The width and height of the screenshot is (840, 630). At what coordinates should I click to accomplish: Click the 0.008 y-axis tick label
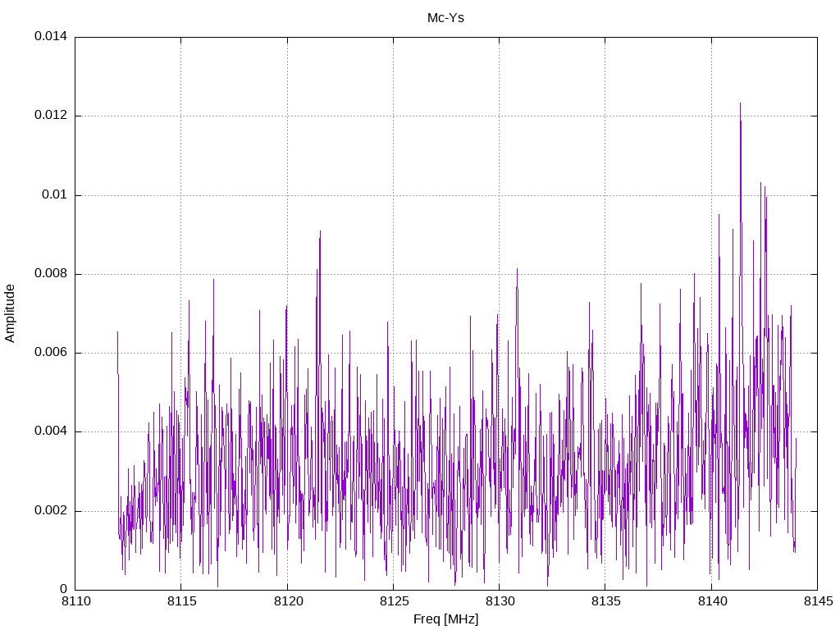50,274
